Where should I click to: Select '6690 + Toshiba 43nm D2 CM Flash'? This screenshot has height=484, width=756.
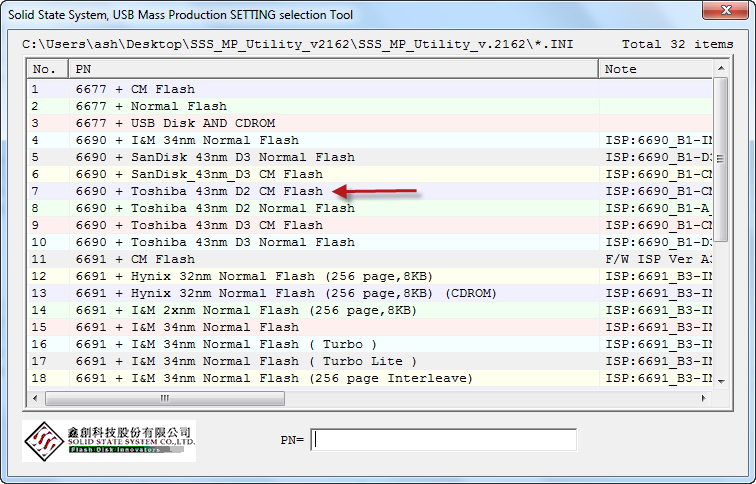point(370,191)
